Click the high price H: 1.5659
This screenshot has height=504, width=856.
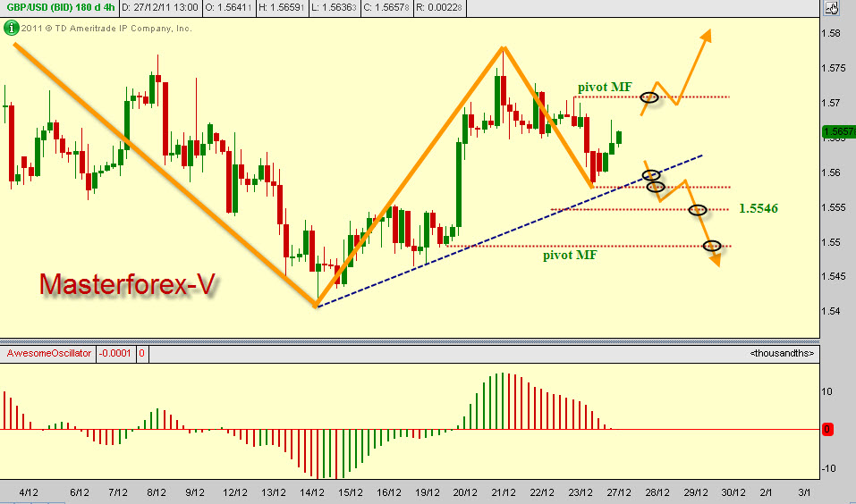[x=281, y=8]
